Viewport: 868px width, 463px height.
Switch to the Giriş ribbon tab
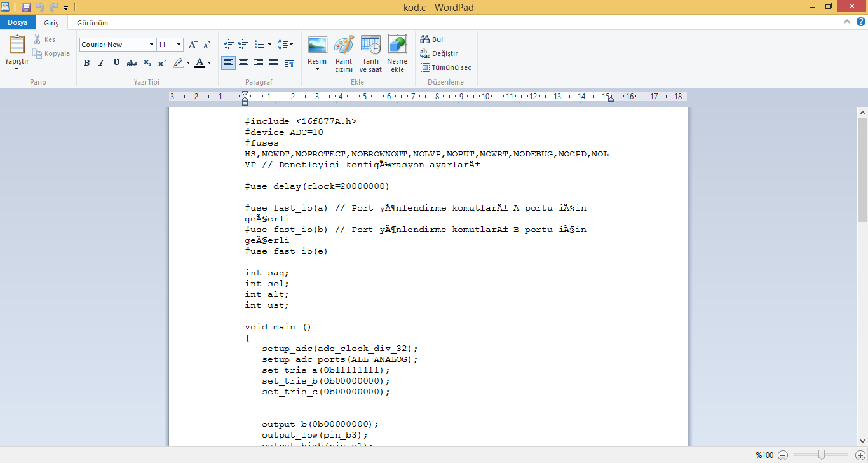pos(51,23)
